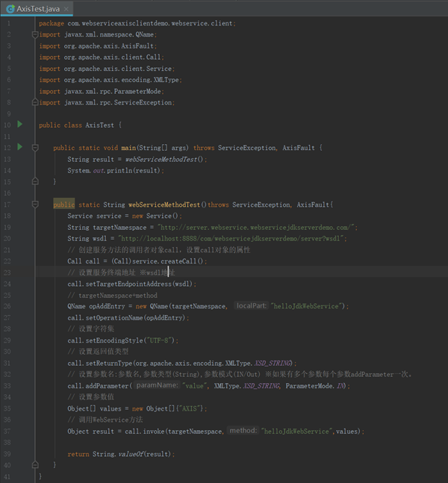
Task: Click 'Service' in the line 5 import
Action: [x=159, y=69]
